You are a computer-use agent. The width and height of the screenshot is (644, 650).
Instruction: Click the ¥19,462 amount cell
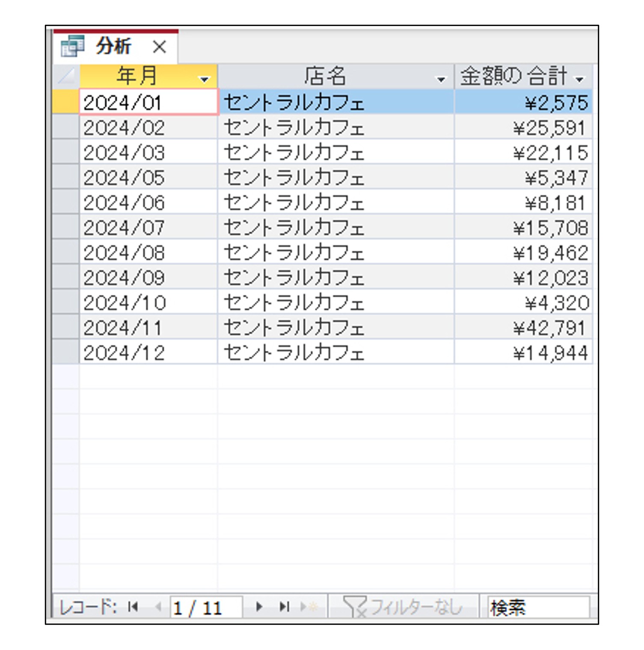pos(524,252)
